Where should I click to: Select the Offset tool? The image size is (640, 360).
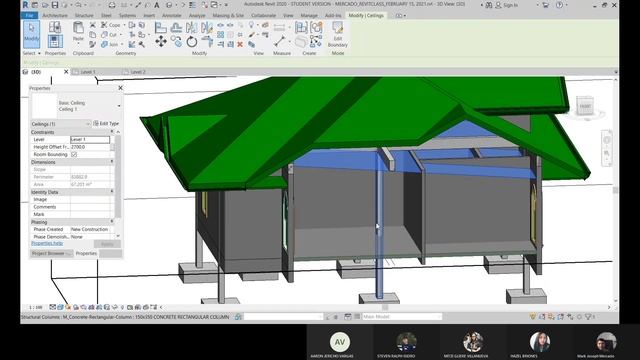[176, 28]
